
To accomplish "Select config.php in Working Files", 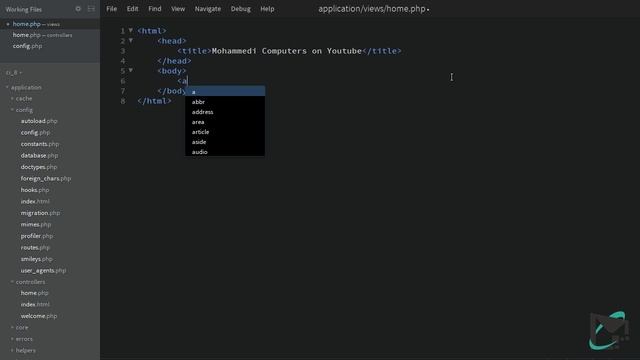I will (x=50, y=46).
